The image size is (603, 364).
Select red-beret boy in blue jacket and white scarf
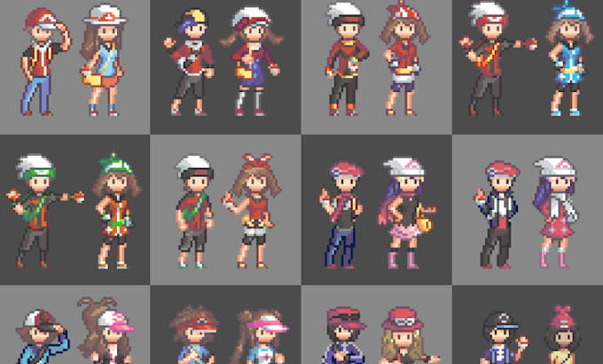click(x=496, y=215)
